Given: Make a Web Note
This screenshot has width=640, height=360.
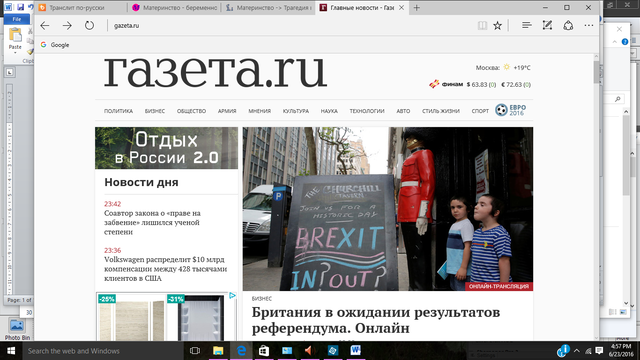Looking at the screenshot, I should pyautogui.click(x=547, y=25).
